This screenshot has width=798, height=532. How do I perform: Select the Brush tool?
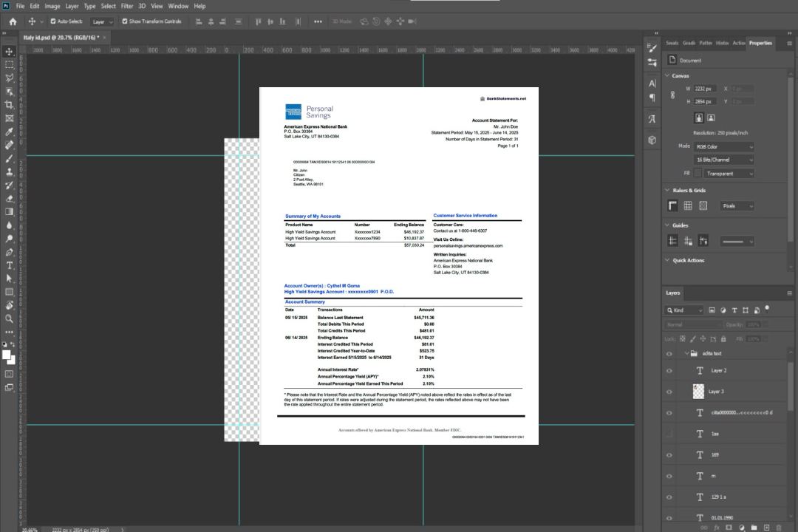point(9,158)
